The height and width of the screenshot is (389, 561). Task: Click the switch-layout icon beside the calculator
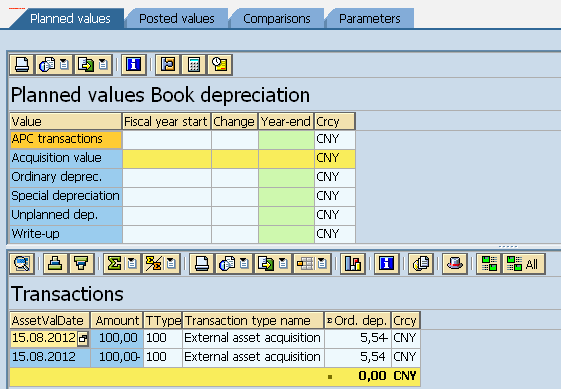click(x=168, y=65)
